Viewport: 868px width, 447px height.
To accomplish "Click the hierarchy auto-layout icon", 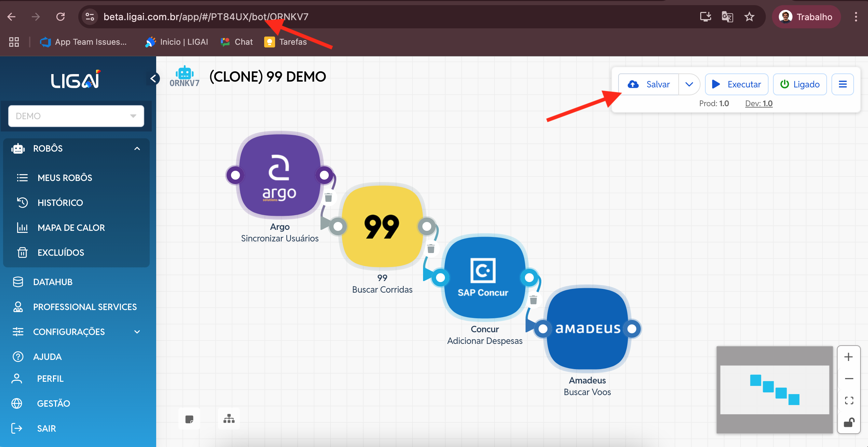I will 229,419.
